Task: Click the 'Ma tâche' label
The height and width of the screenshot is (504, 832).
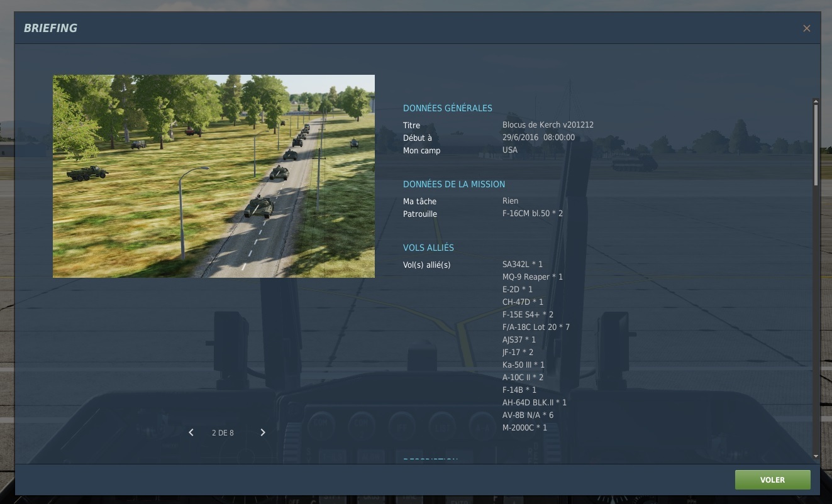Action: (x=419, y=202)
